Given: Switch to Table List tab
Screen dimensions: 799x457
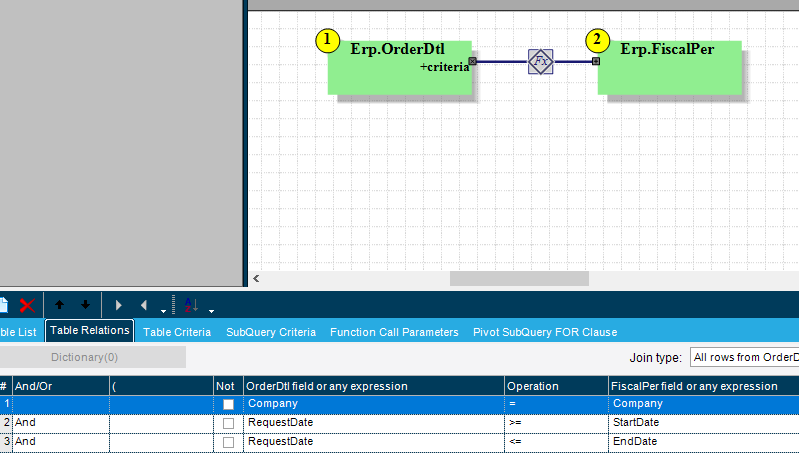Looking at the screenshot, I should click(x=18, y=332).
